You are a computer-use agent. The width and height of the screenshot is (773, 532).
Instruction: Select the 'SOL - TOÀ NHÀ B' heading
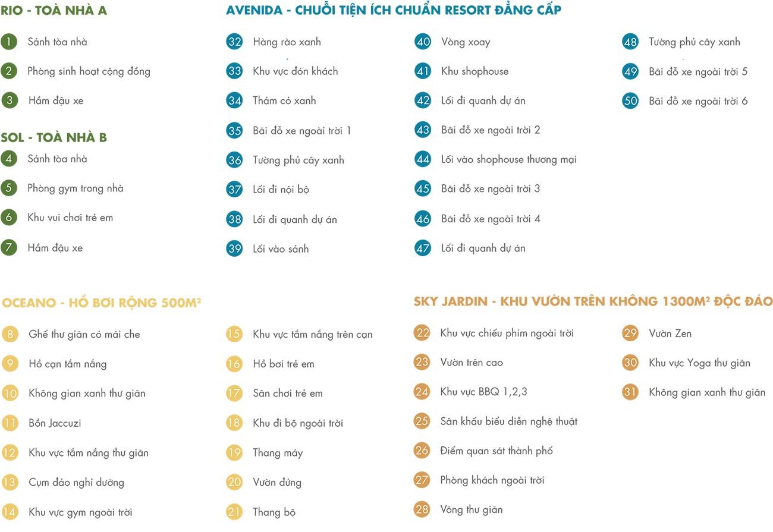(x=54, y=138)
